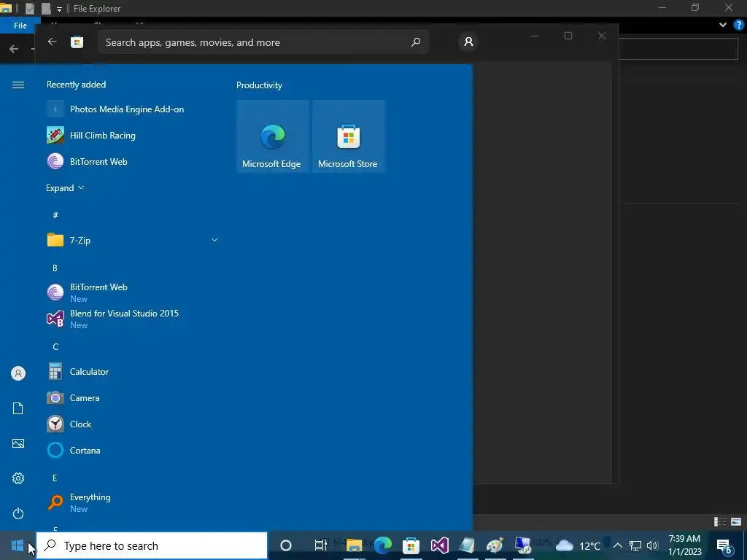747x560 pixels.
Task: Open the quick access toolbar dropdown arrow
Action: click(59, 9)
